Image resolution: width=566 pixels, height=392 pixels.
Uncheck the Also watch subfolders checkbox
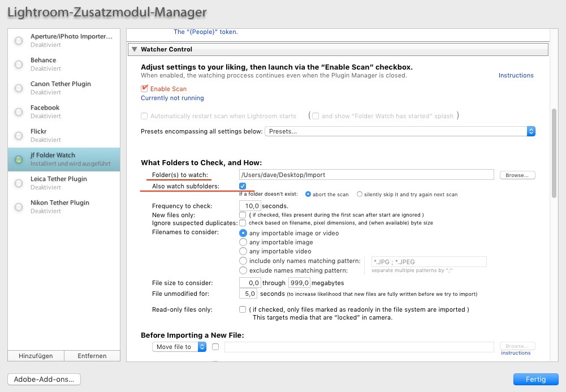tap(243, 186)
